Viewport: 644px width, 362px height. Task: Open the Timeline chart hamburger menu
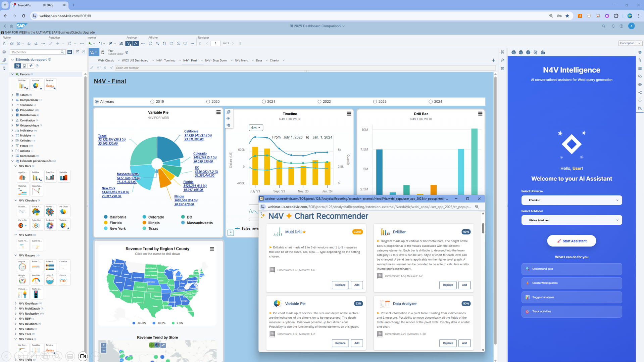tap(349, 114)
